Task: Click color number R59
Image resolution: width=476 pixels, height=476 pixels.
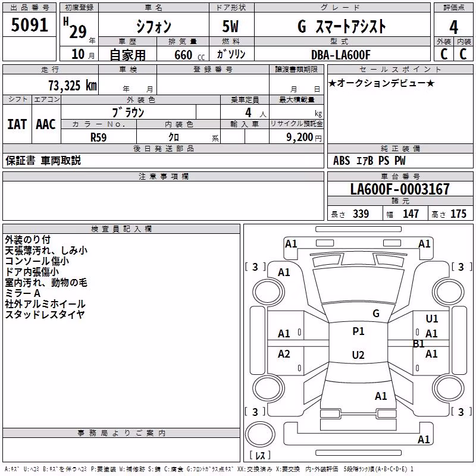Action: coord(98,137)
